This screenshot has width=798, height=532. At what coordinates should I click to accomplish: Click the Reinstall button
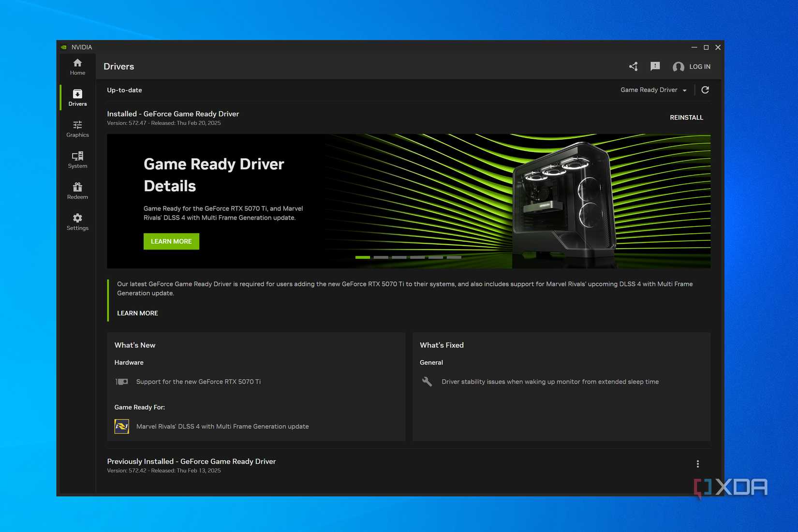[686, 117]
